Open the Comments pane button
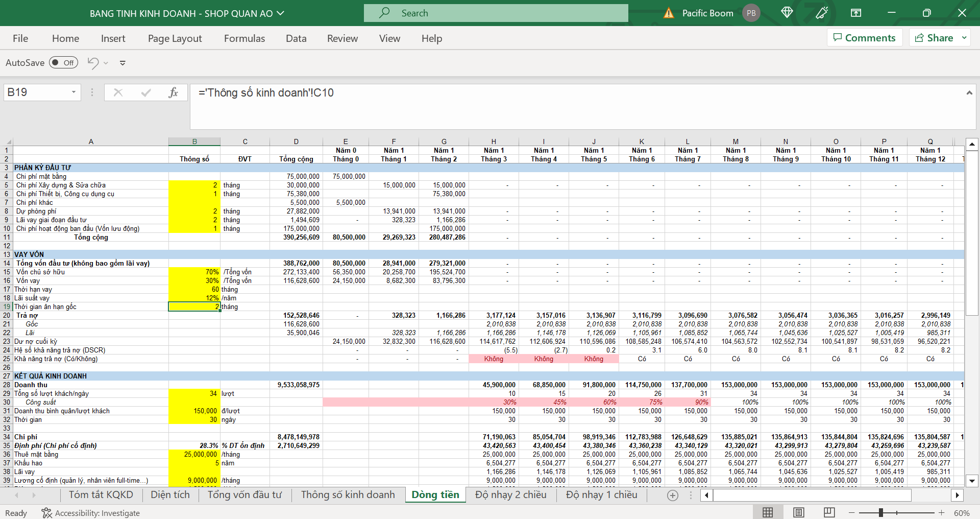Image resolution: width=980 pixels, height=519 pixels. point(865,38)
